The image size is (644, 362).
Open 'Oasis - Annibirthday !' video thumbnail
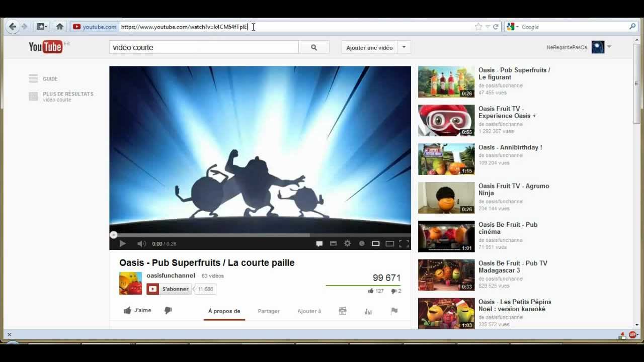(446, 159)
